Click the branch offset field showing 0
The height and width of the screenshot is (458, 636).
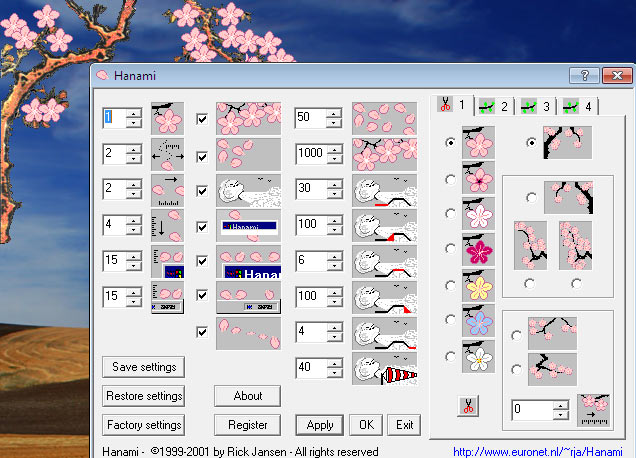pyautogui.click(x=533, y=410)
